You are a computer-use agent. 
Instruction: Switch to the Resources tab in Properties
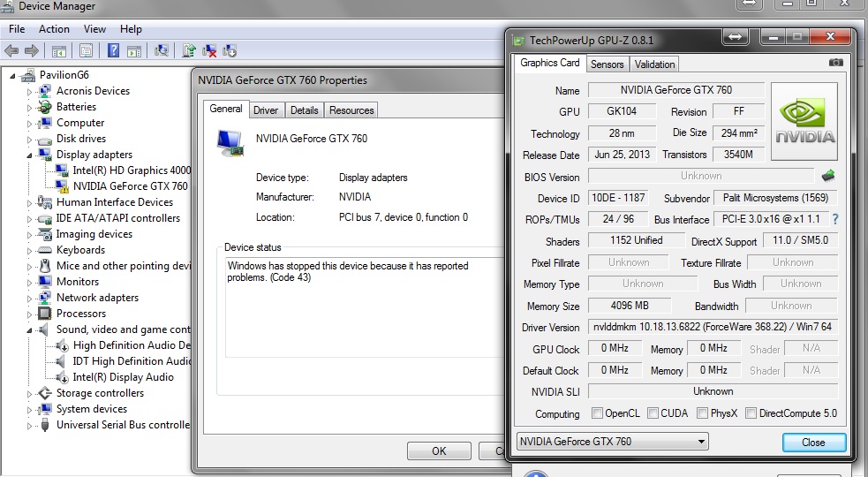click(351, 110)
